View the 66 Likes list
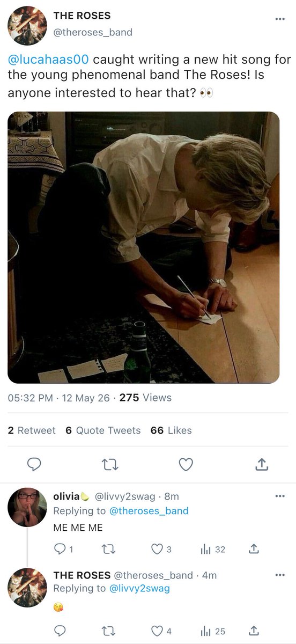296x644 pixels. click(171, 430)
